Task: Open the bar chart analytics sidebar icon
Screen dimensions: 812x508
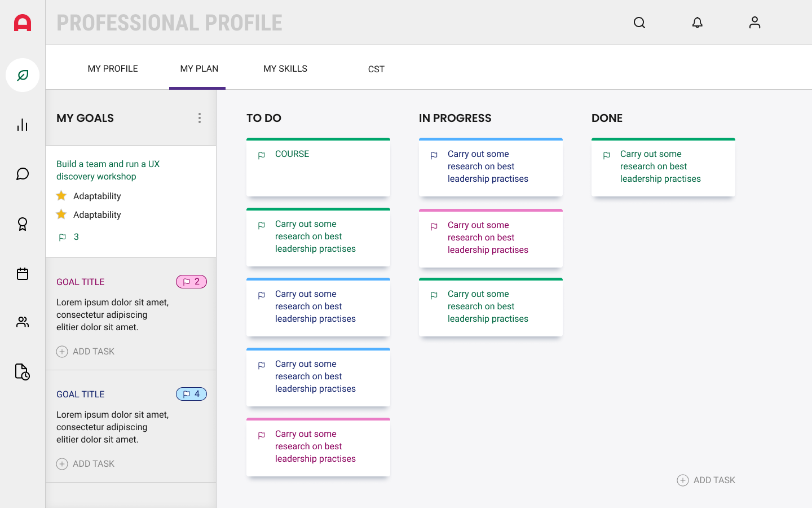Action: [x=23, y=125]
